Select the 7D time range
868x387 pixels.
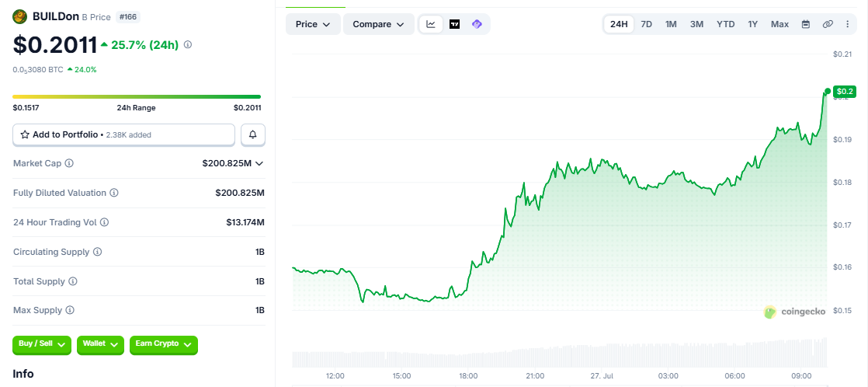[646, 24]
